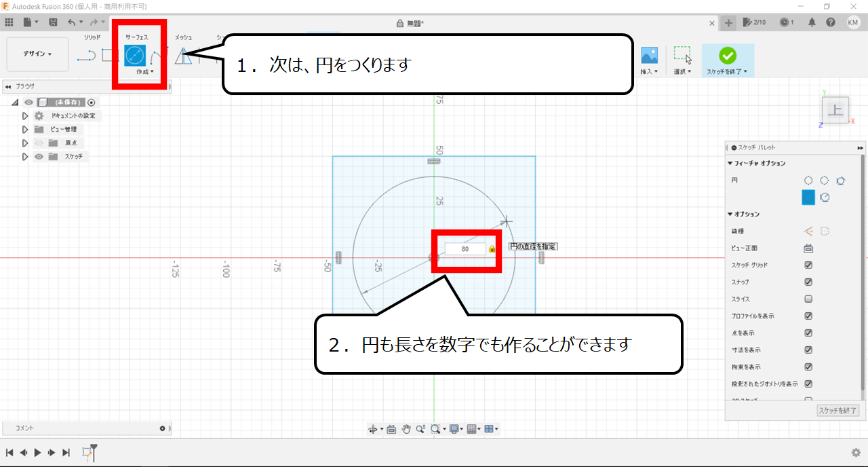
Task: Uncheck プロファイルを表示
Action: click(x=808, y=316)
